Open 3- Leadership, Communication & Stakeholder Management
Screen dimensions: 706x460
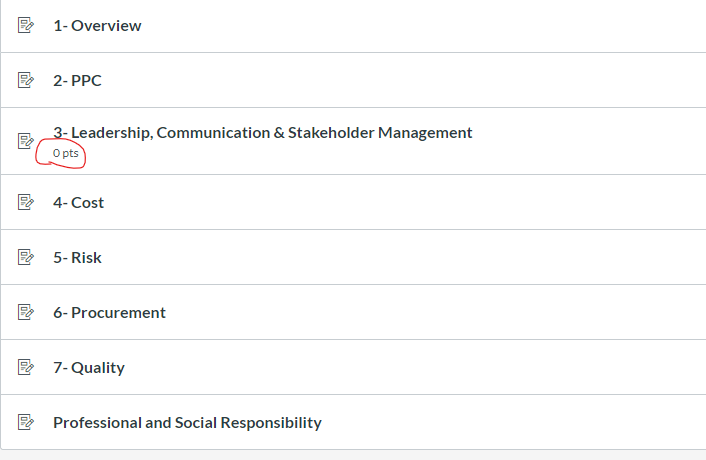(262, 132)
